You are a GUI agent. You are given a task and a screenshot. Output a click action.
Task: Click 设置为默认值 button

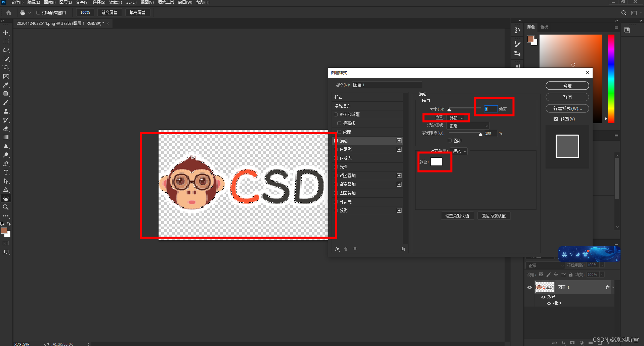tap(457, 216)
